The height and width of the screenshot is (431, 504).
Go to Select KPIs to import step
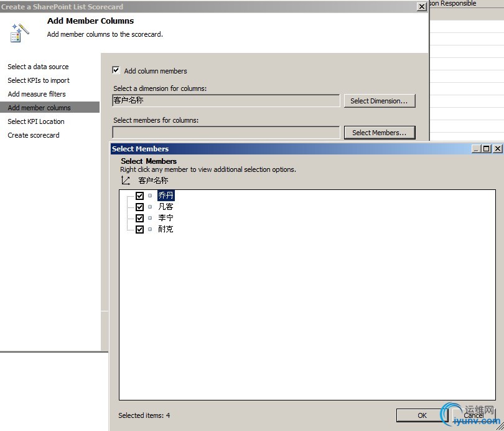click(39, 80)
